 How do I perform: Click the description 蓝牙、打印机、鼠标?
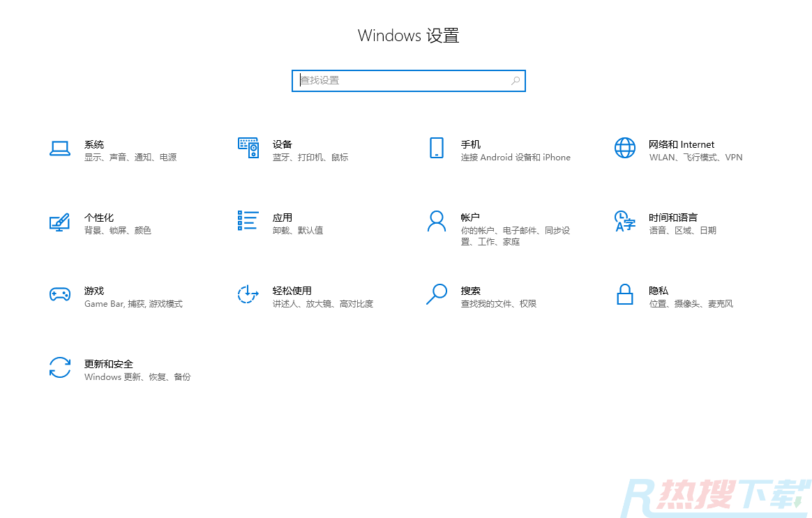point(310,158)
